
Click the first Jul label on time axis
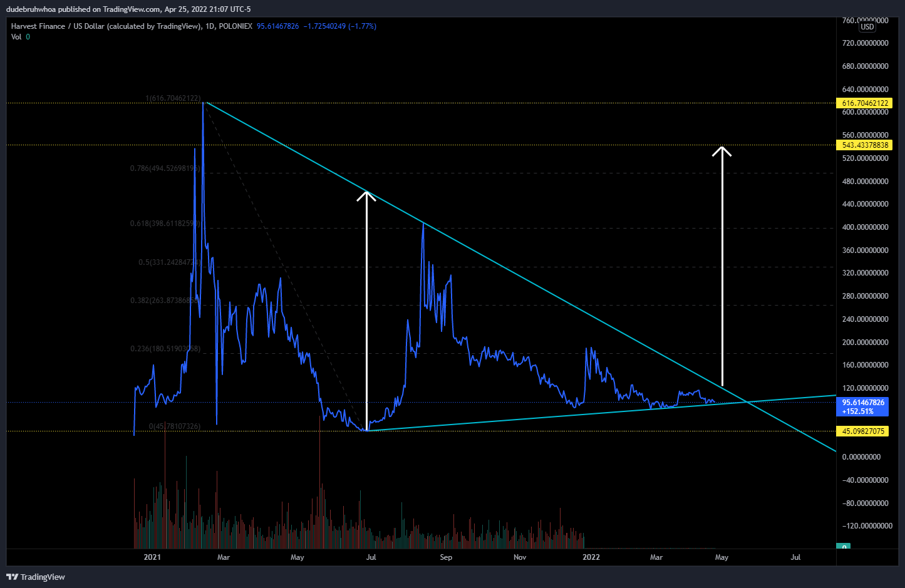click(x=371, y=557)
